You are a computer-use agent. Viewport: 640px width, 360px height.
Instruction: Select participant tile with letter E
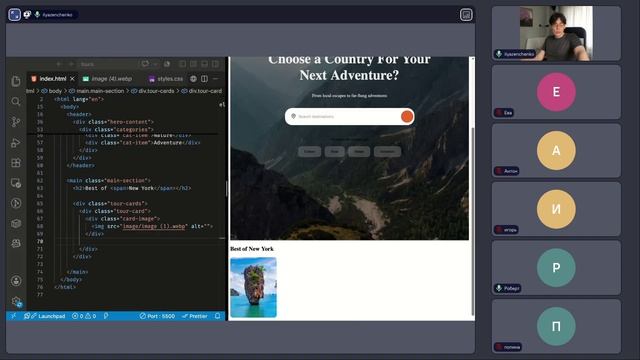(x=556, y=92)
